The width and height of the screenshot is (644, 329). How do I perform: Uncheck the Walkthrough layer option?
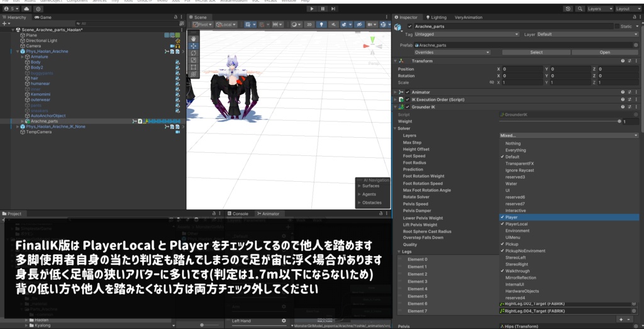coord(569,270)
